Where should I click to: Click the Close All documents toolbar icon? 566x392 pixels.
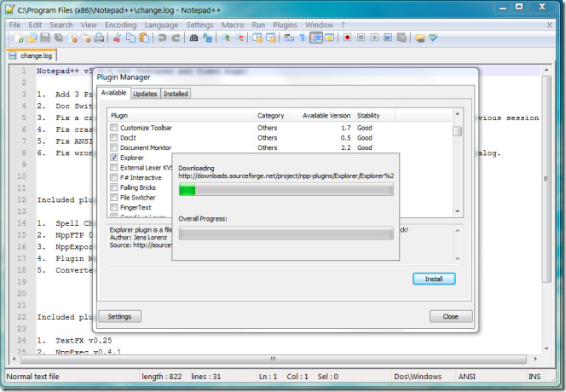tap(86, 37)
